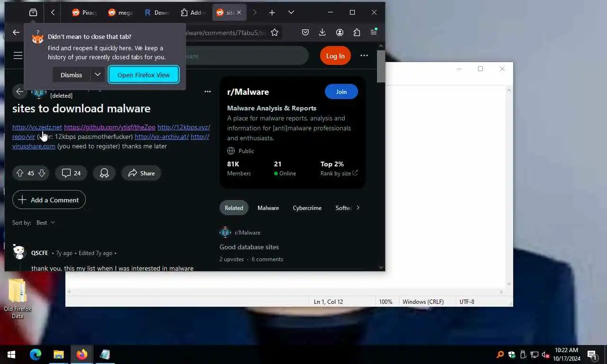The height and width of the screenshot is (364, 607).
Task: Switch to the mega Reddit tab
Action: [120, 13]
